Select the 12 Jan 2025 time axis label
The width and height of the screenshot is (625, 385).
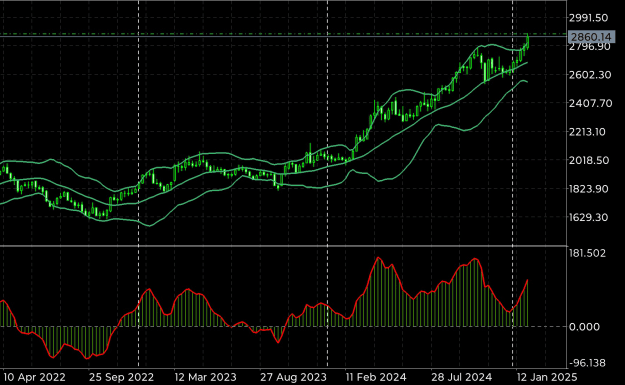pyautogui.click(x=546, y=377)
